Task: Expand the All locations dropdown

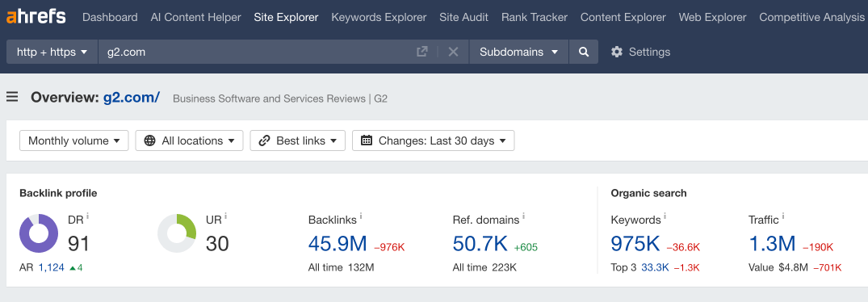Action: click(189, 141)
